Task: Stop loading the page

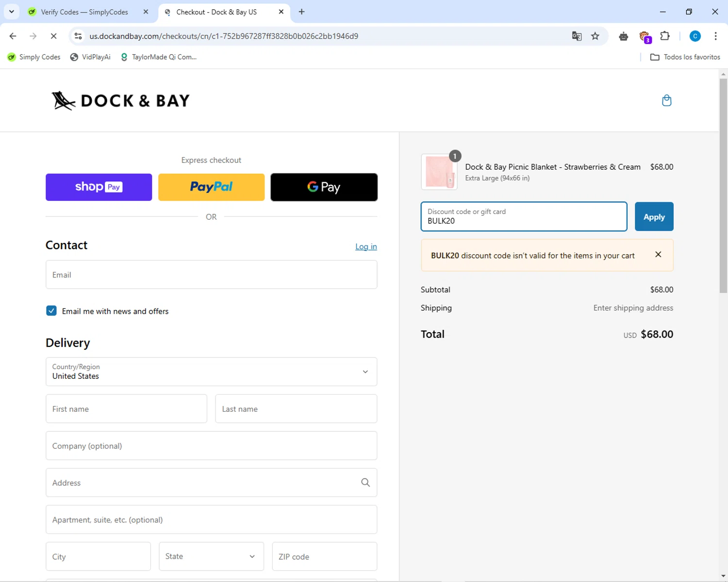Action: click(x=53, y=36)
